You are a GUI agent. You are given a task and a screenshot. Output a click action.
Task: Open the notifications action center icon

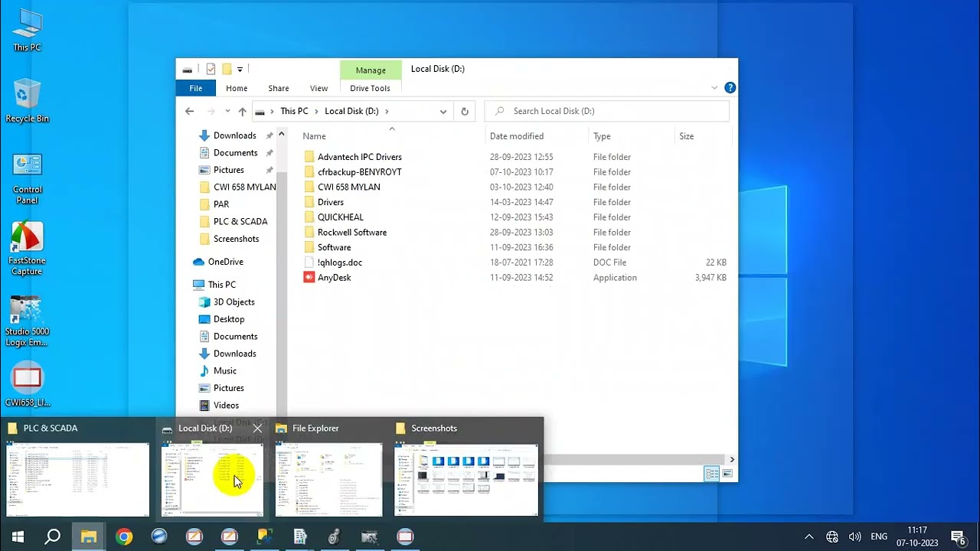coord(957,536)
